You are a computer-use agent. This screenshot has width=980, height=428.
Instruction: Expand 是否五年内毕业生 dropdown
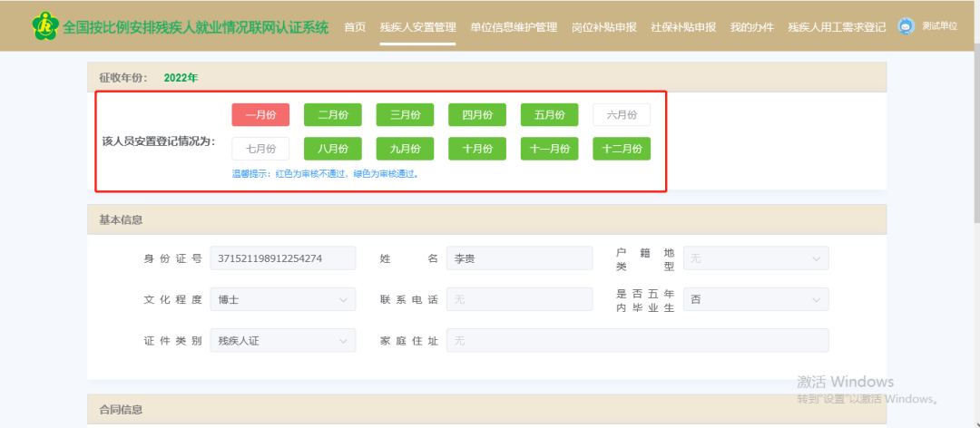(x=755, y=299)
